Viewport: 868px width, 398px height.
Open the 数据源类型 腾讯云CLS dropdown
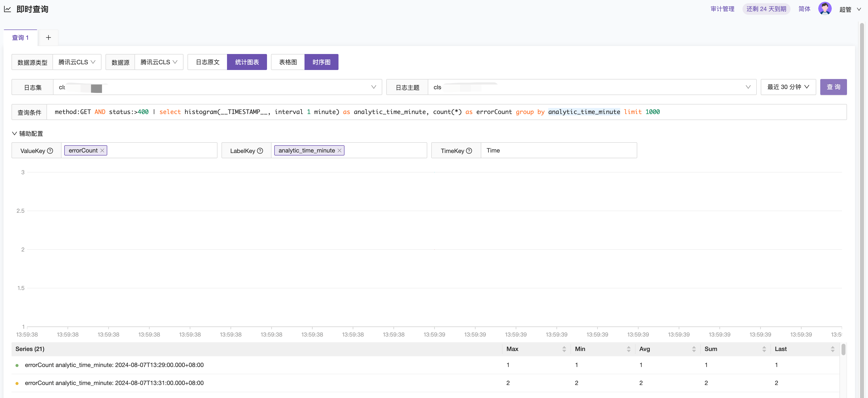(x=77, y=62)
